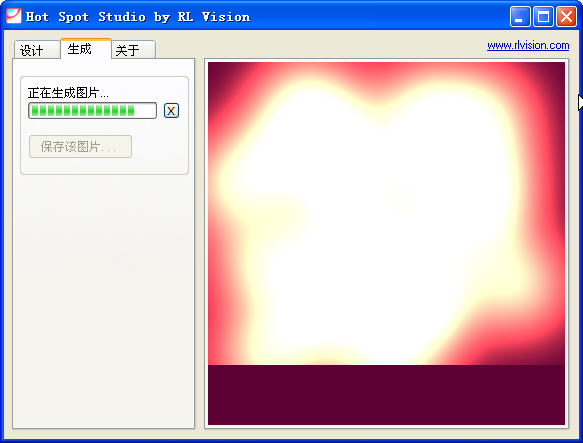Visit the www.rlvision.com link
This screenshot has height=443, width=583.
coord(528,45)
